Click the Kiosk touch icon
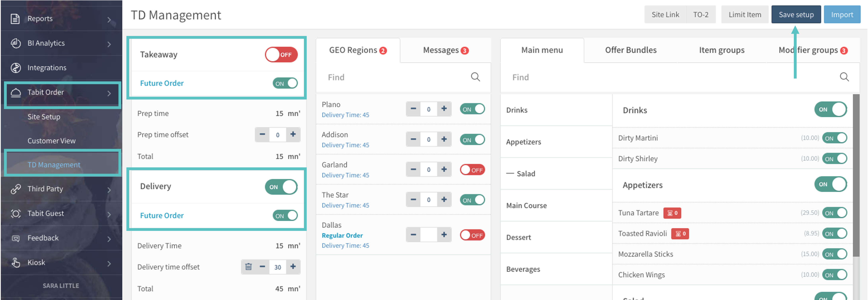This screenshot has height=300, width=868. [16, 263]
